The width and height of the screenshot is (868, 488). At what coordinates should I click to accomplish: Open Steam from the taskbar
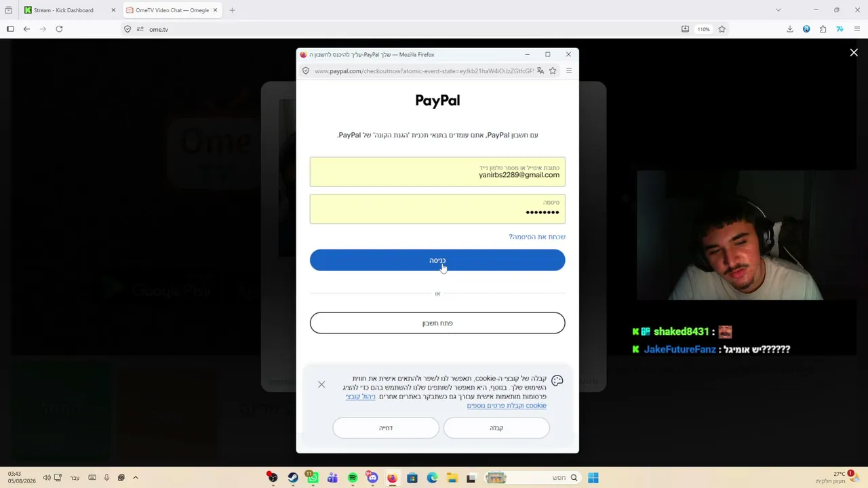point(292,478)
